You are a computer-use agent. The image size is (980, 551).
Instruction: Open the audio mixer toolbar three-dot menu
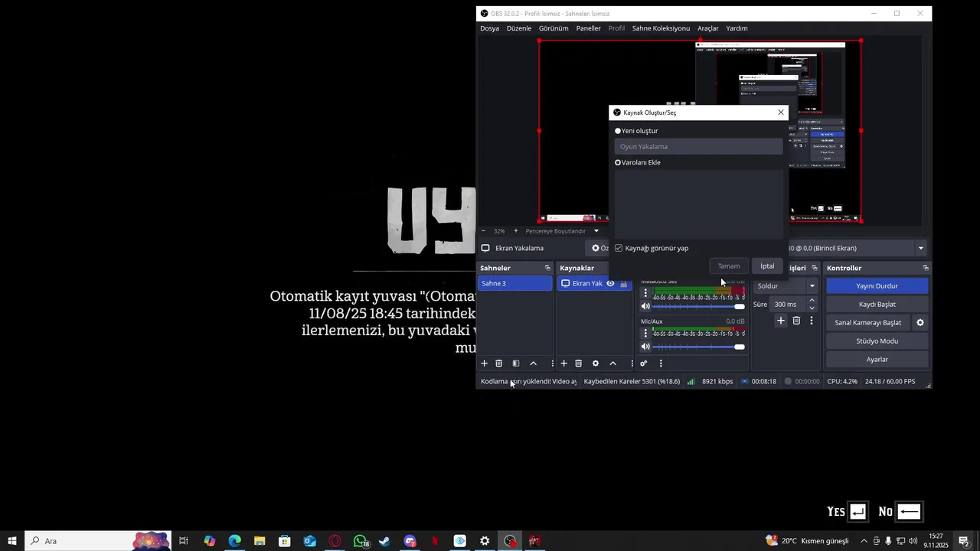[x=661, y=364]
